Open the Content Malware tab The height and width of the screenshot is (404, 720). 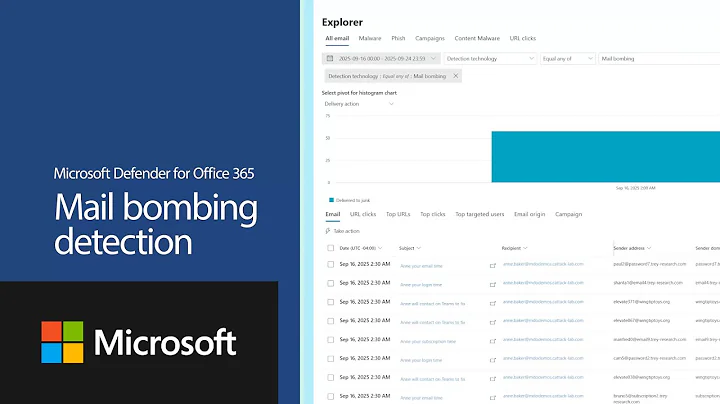point(477,38)
